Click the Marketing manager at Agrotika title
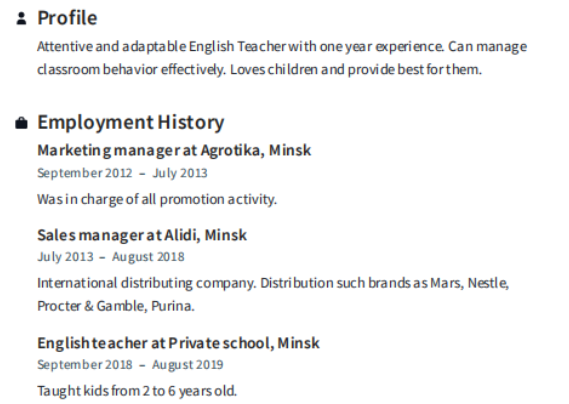Image resolution: width=569 pixels, height=404 pixels. click(x=174, y=151)
